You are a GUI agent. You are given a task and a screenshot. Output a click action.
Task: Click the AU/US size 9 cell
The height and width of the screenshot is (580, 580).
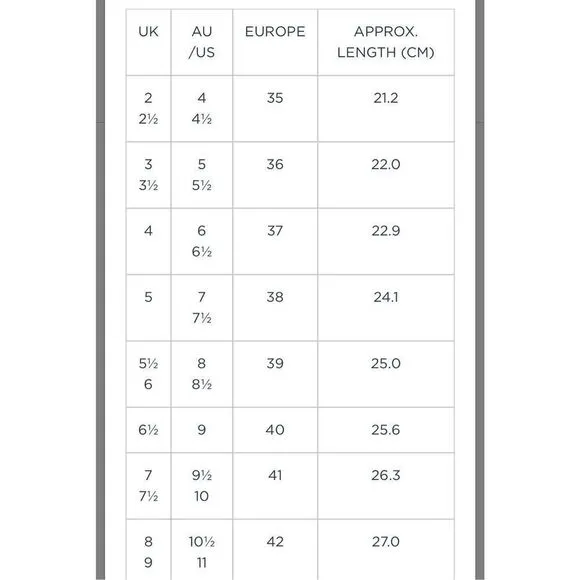[202, 430]
